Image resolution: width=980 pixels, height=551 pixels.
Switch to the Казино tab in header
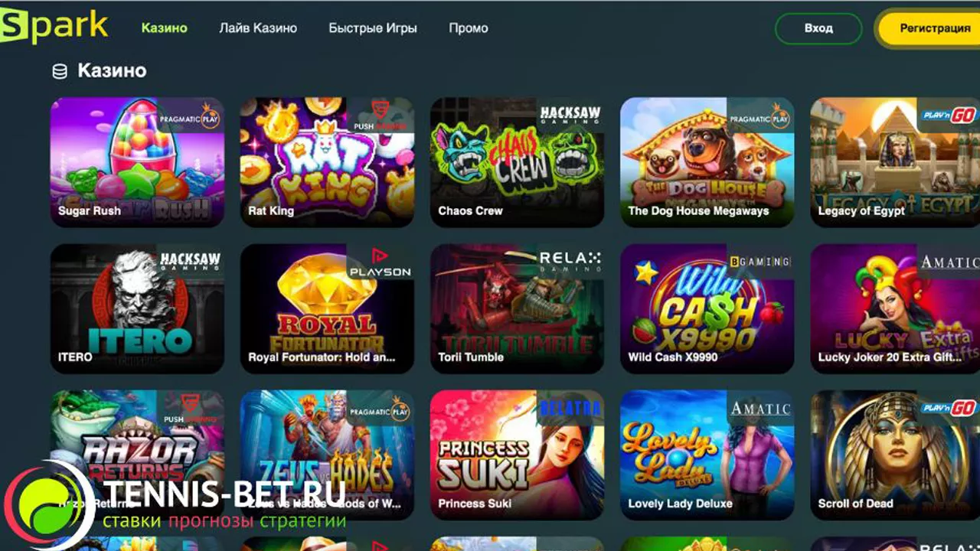tap(165, 28)
